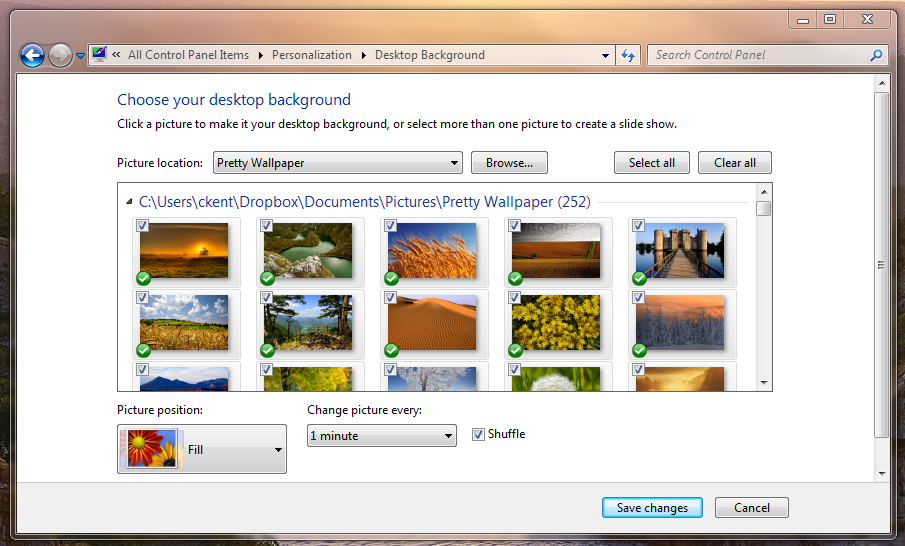Select the castle bridge wallpaper thumbnail
This screenshot has height=546, width=905.
[x=680, y=250]
